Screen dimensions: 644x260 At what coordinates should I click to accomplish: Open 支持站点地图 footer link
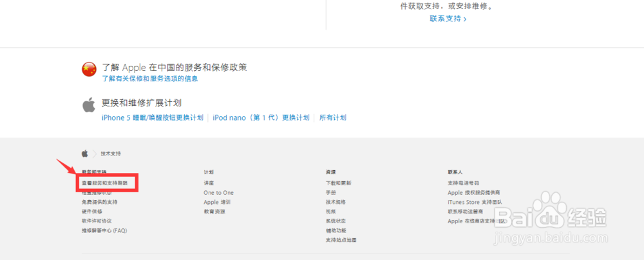[341, 240]
